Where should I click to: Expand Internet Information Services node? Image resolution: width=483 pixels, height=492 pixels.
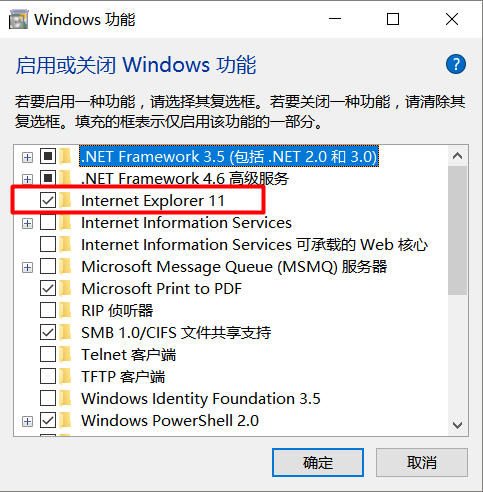coord(27,223)
